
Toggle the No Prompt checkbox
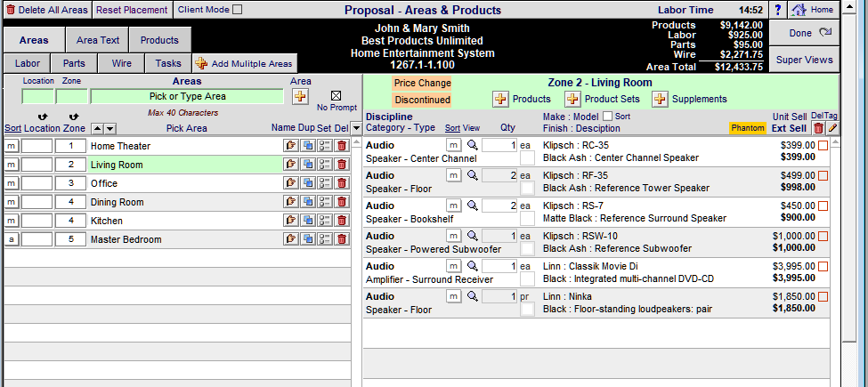click(x=336, y=96)
